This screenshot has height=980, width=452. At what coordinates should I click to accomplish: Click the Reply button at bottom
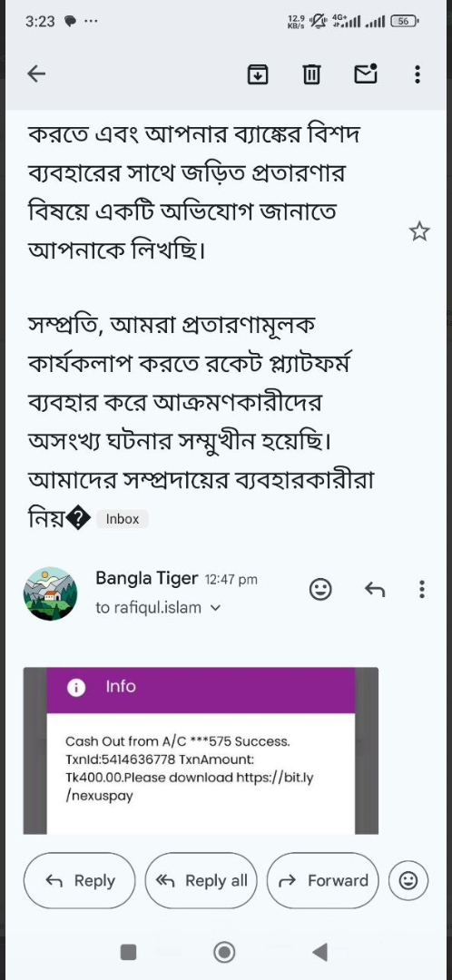point(79,880)
